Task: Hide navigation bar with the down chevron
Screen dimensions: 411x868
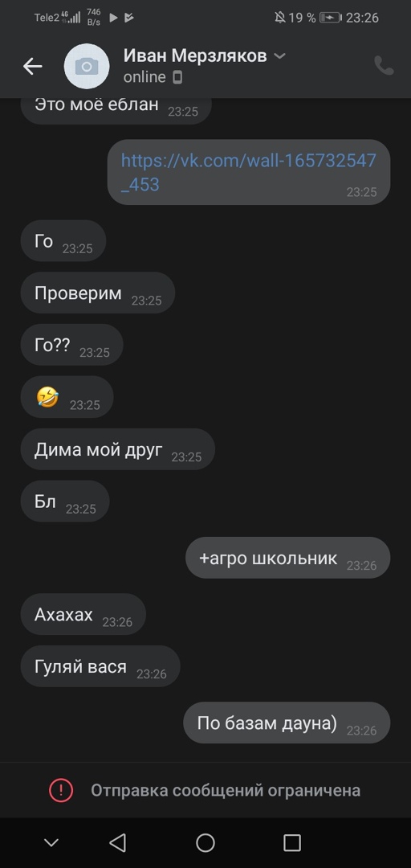Action: coord(51,843)
